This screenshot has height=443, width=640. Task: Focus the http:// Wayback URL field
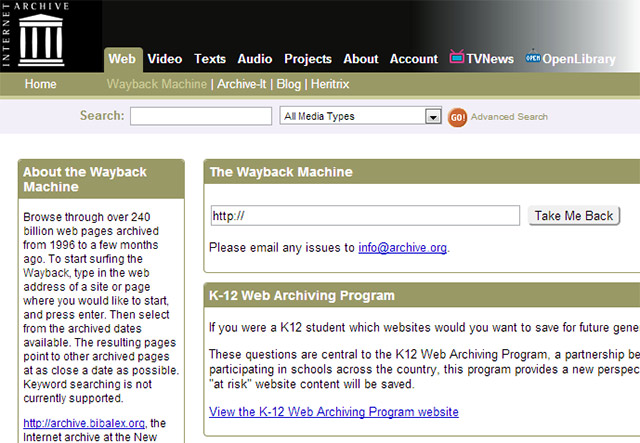pos(365,215)
